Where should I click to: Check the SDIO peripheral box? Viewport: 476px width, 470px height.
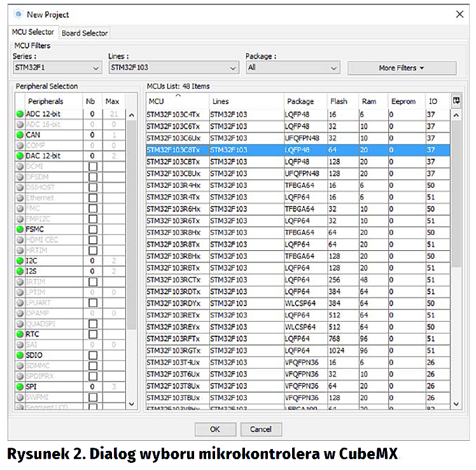pos(93,355)
